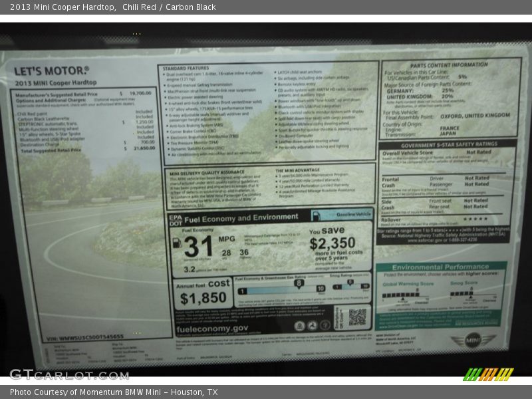
Task: Click the gas pump icon beside Gasoline Vehicle
Action: click(317, 215)
